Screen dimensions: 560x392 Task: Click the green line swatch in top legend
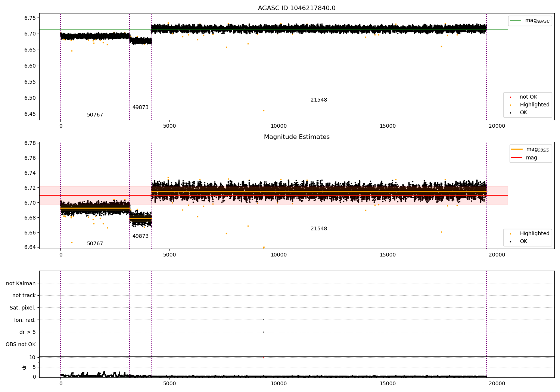pyautogui.click(x=516, y=21)
